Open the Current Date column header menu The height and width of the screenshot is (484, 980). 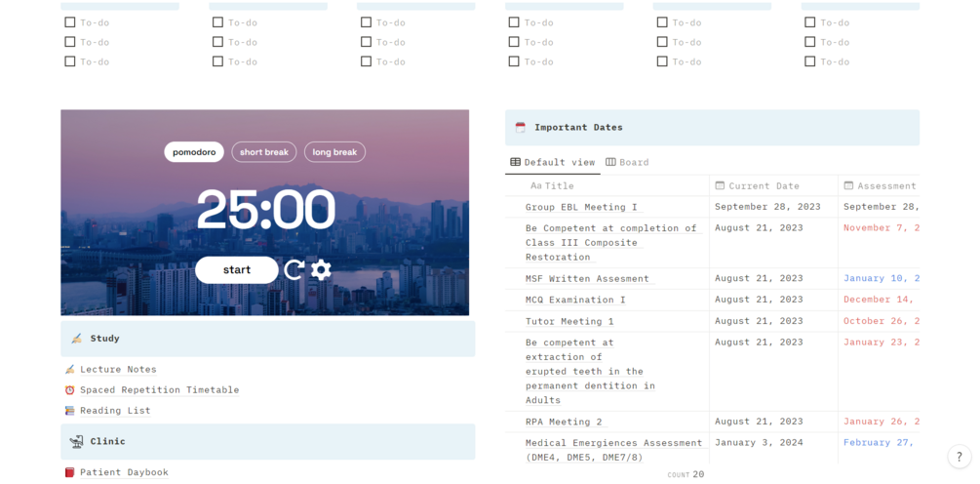pos(773,185)
